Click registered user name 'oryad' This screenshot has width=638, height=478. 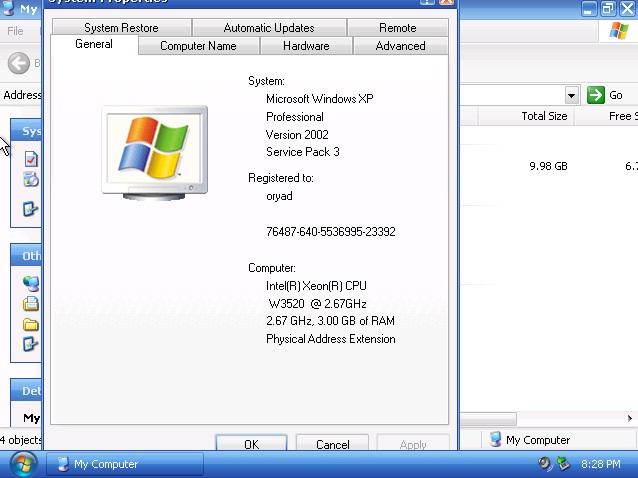click(x=279, y=196)
